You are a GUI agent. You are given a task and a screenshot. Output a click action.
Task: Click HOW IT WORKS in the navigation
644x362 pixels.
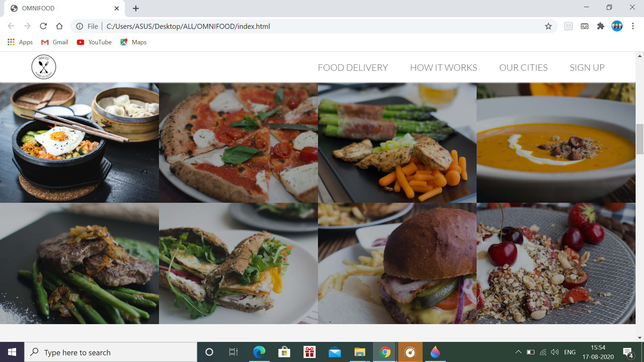[x=443, y=67]
